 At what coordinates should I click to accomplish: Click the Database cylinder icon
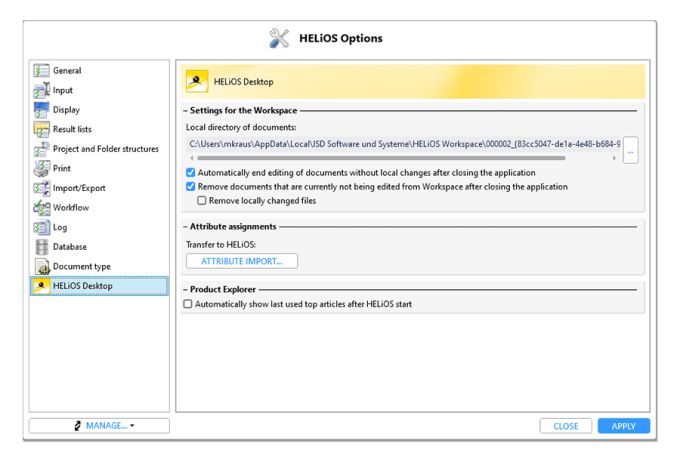tap(42, 247)
